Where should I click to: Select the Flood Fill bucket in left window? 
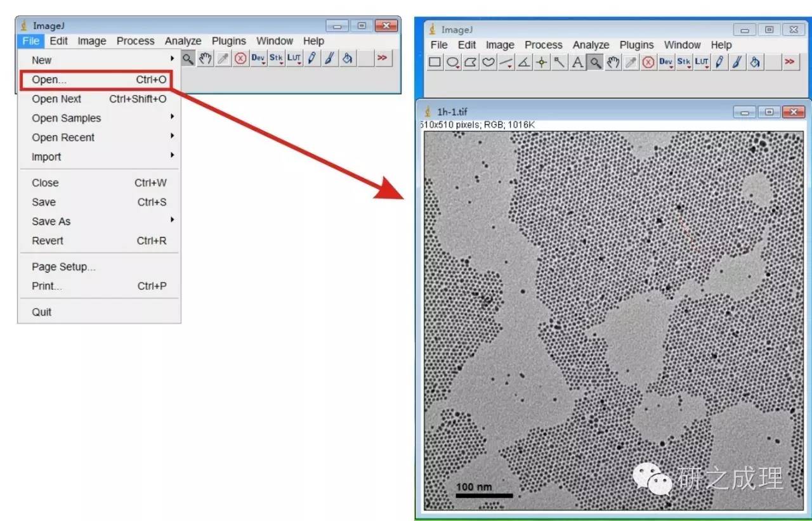point(347,58)
